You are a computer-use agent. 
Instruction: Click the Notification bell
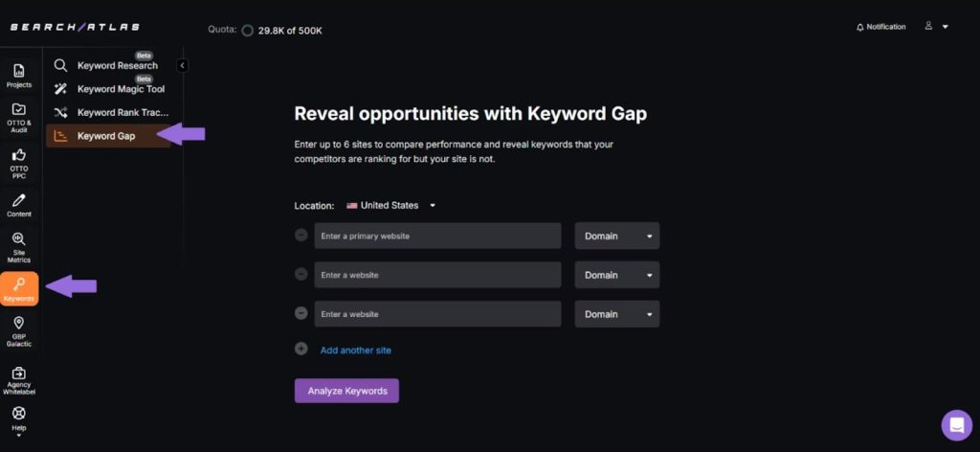(880, 27)
